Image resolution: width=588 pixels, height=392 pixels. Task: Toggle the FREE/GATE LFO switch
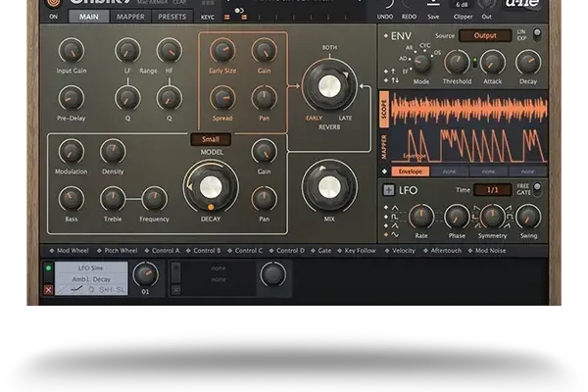point(536,188)
